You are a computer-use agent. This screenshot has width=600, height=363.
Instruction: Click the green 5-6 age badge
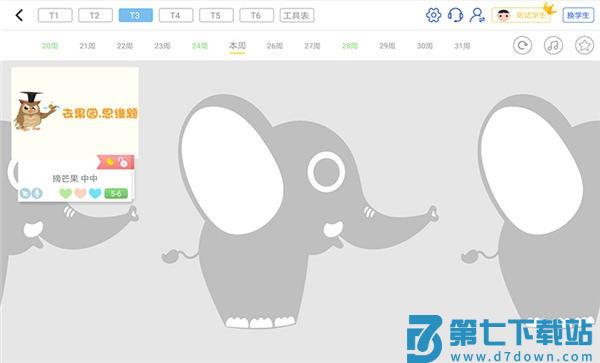(116, 194)
